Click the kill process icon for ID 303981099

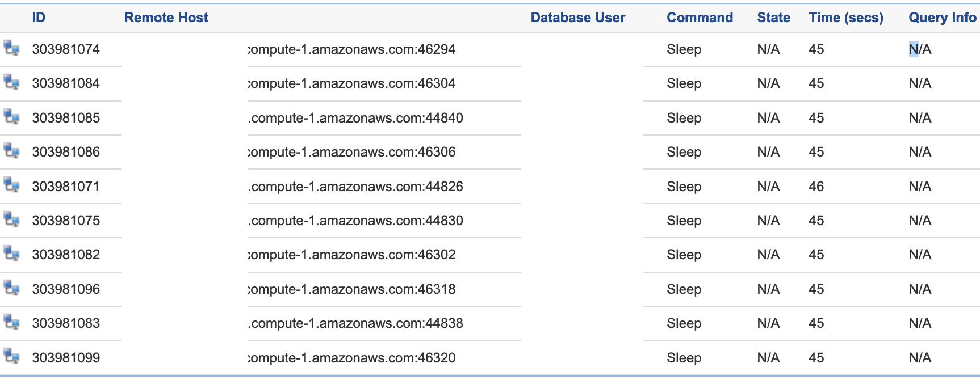(x=12, y=357)
